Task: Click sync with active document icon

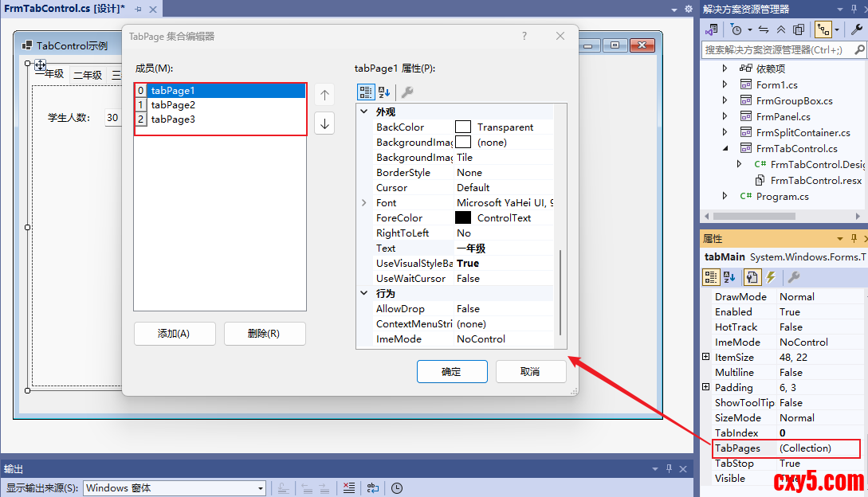Action: tap(764, 29)
